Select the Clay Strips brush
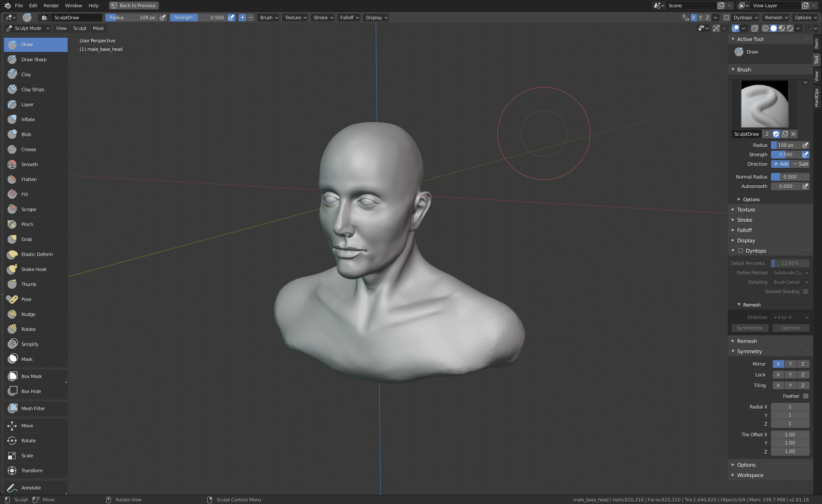Viewport: 822px width, 504px height. coord(33,89)
